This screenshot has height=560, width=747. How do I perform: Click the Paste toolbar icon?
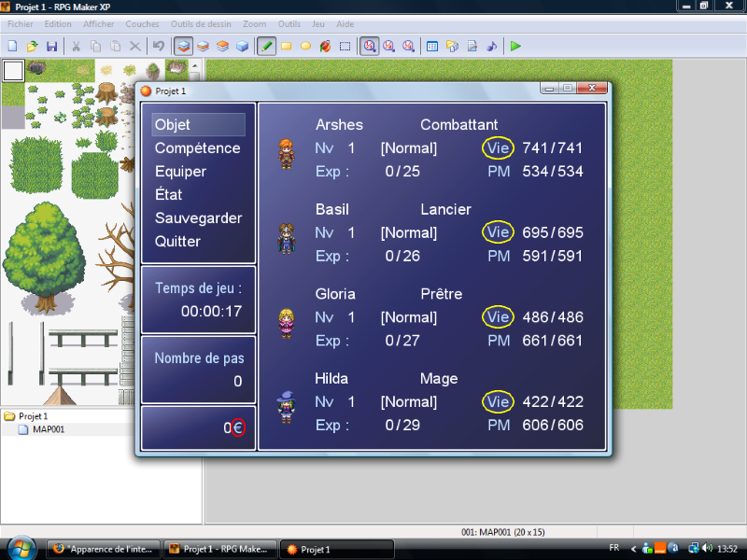click(115, 46)
